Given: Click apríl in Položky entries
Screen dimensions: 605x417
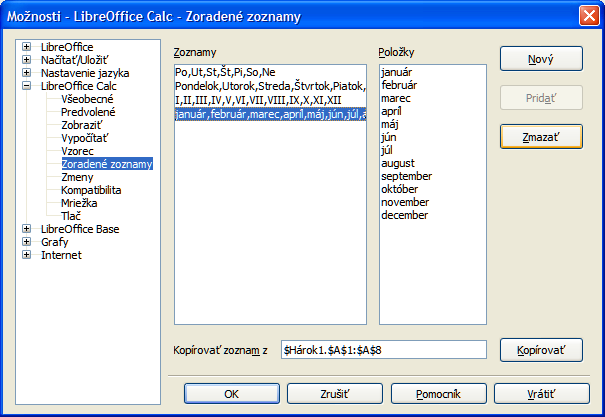Looking at the screenshot, I should 391,111.
